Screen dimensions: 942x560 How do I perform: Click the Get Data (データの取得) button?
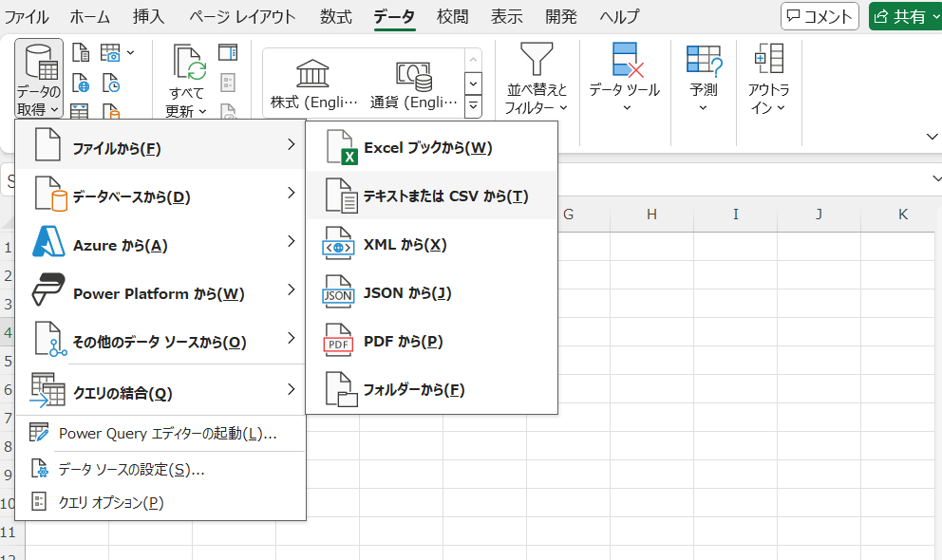click(38, 78)
